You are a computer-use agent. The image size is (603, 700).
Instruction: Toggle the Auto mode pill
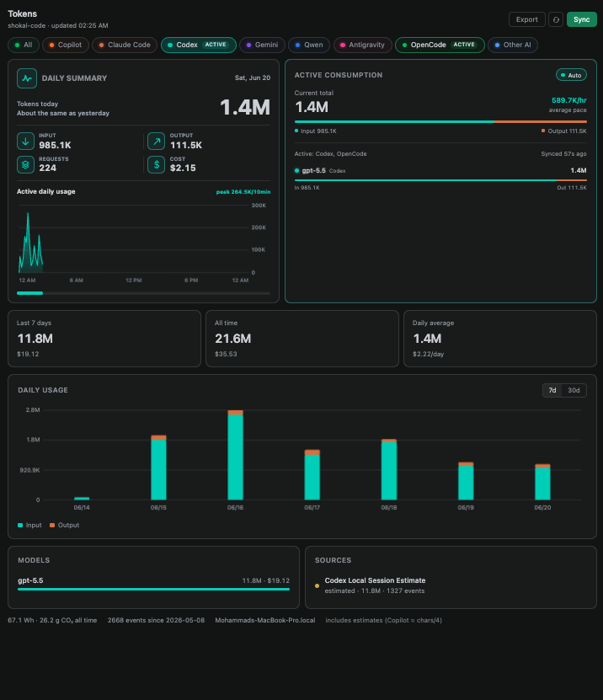[571, 75]
